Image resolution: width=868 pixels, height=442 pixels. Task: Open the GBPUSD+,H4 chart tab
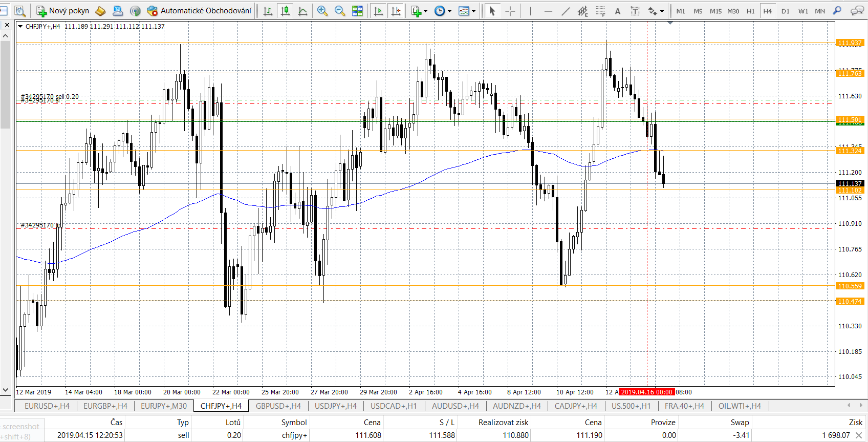[x=278, y=406]
